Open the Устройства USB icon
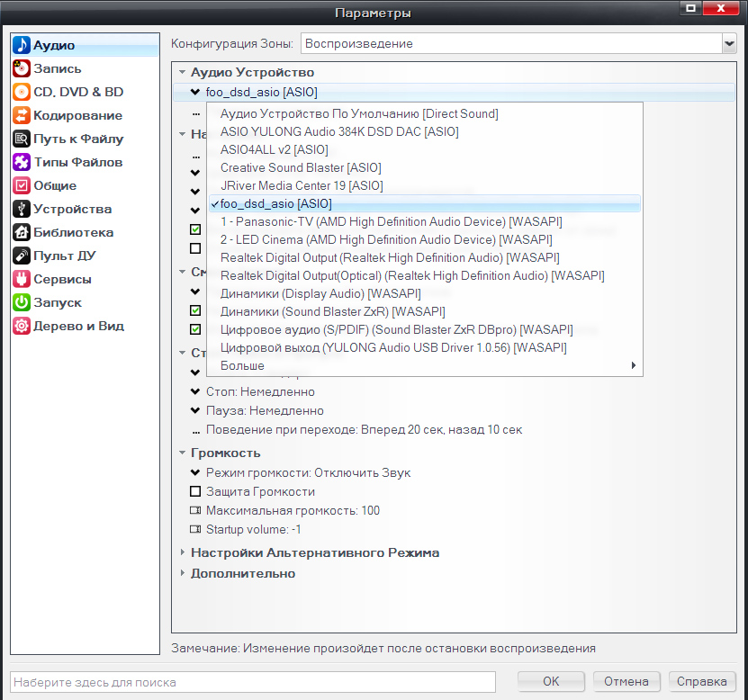The height and width of the screenshot is (700, 748). pyautogui.click(x=21, y=209)
